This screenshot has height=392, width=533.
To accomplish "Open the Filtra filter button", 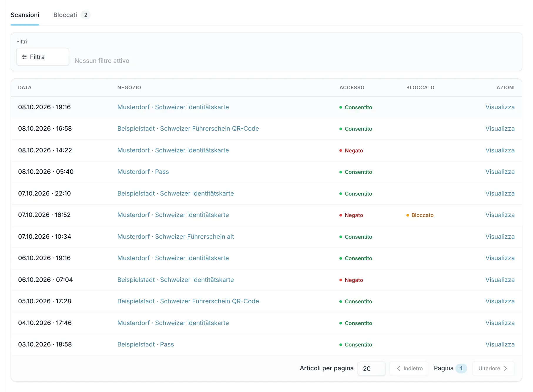I will 43,57.
